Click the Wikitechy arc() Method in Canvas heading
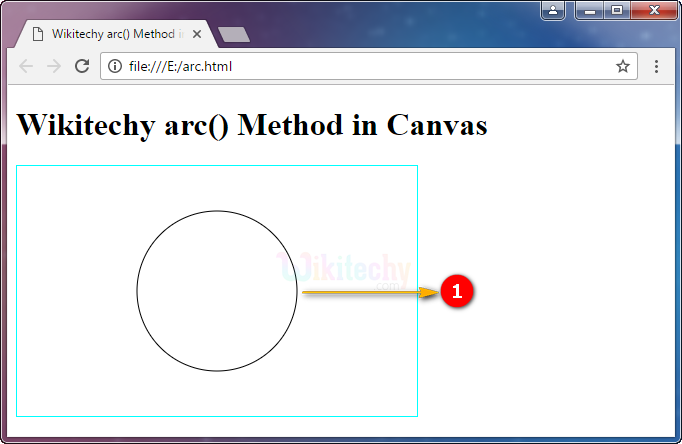Image resolution: width=682 pixels, height=444 pixels. pos(252,126)
